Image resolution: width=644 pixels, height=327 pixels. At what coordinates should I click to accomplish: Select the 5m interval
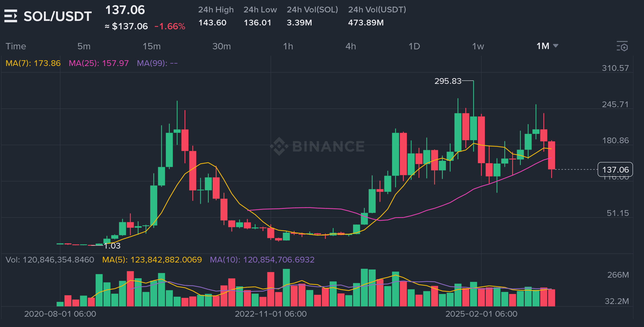tap(84, 46)
